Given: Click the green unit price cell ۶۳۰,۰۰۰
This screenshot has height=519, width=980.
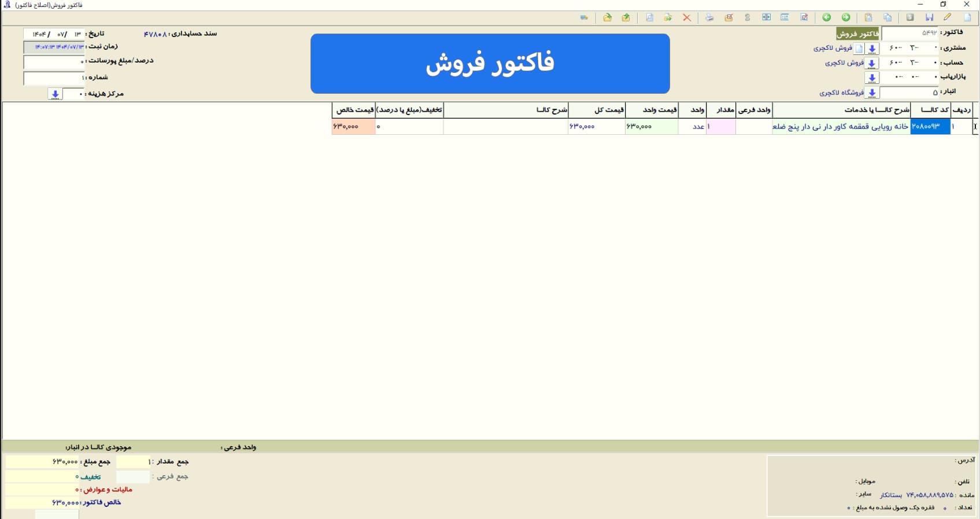Looking at the screenshot, I should [x=652, y=126].
